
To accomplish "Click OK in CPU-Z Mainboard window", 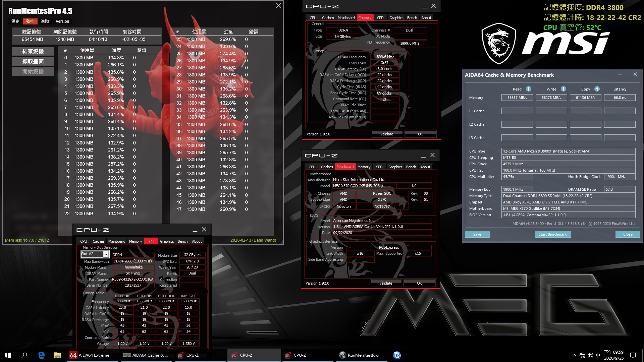I will coord(419,283).
